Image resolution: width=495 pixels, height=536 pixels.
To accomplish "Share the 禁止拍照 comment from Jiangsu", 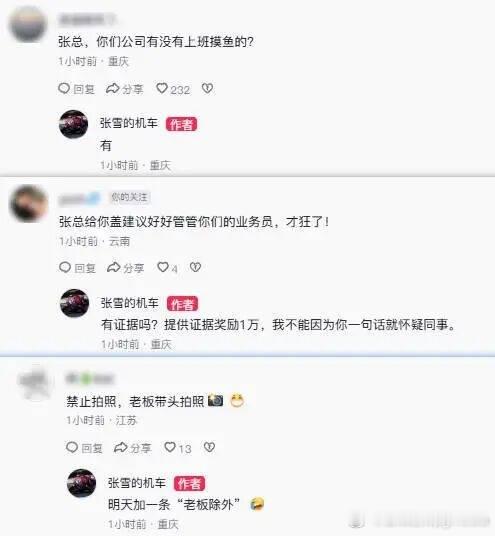I will click(132, 448).
